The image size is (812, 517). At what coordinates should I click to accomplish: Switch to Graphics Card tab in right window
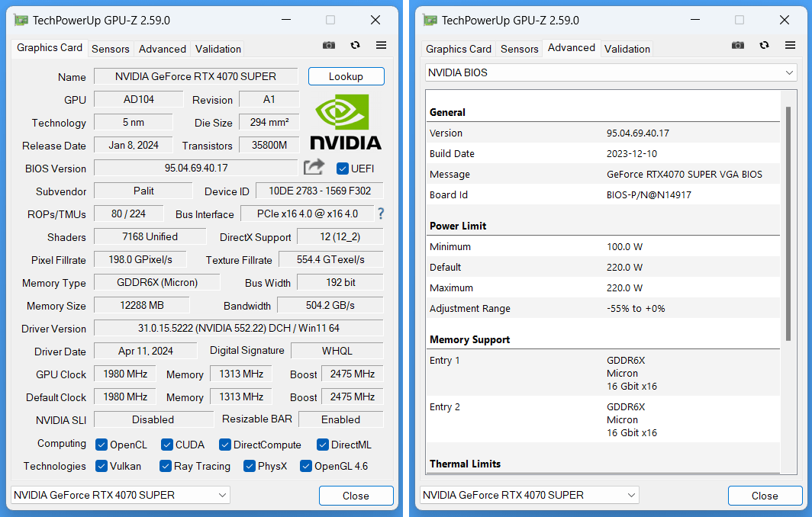coord(459,49)
